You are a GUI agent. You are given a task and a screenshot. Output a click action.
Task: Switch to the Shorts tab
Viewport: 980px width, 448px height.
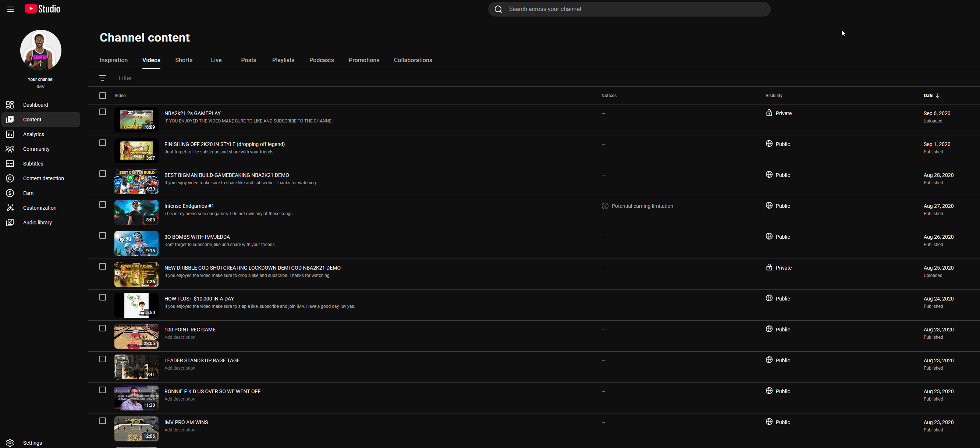184,60
